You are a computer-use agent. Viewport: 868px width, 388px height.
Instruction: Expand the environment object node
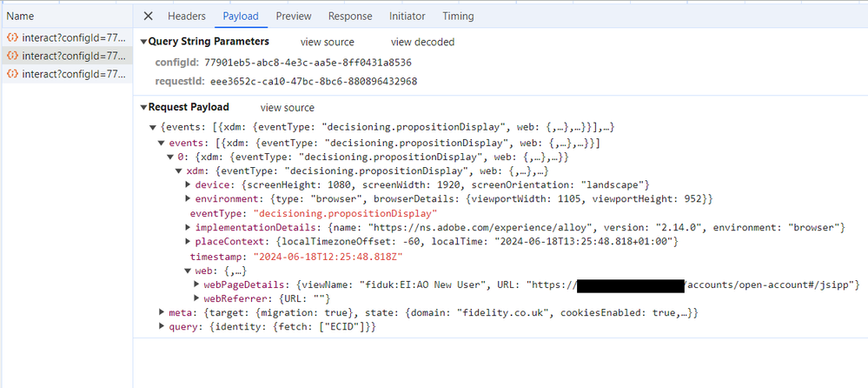[189, 199]
